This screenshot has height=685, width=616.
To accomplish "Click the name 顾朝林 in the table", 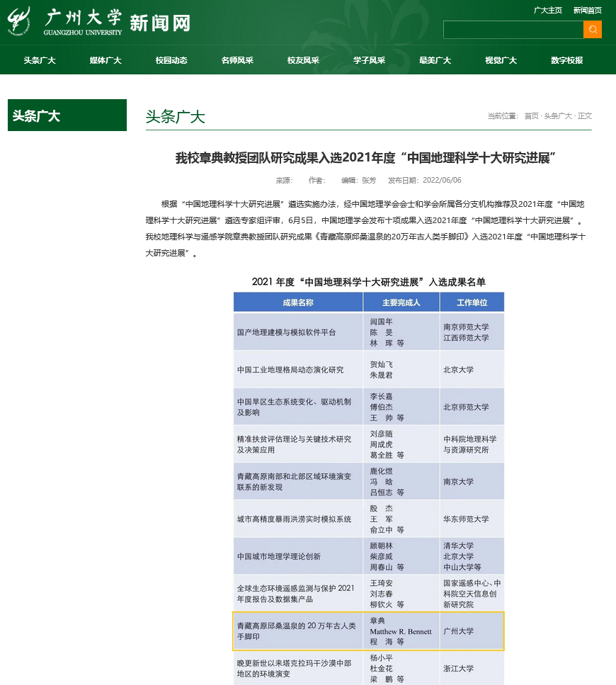I will point(381,545).
